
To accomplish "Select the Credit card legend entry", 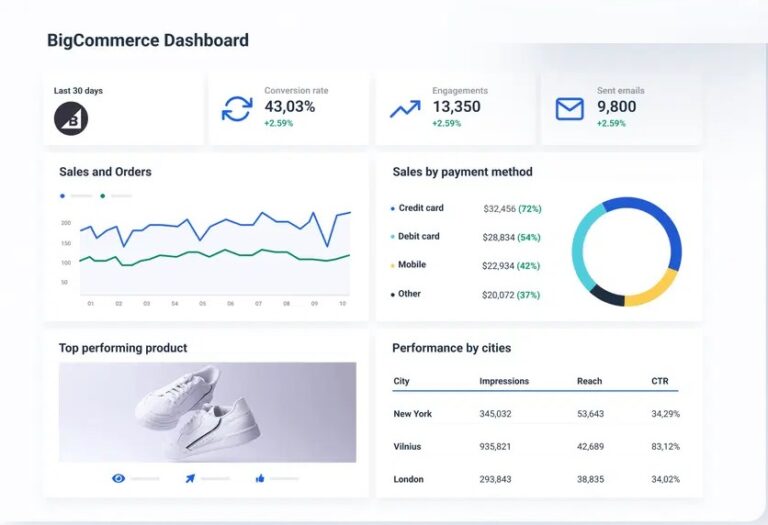I will pyautogui.click(x=420, y=208).
